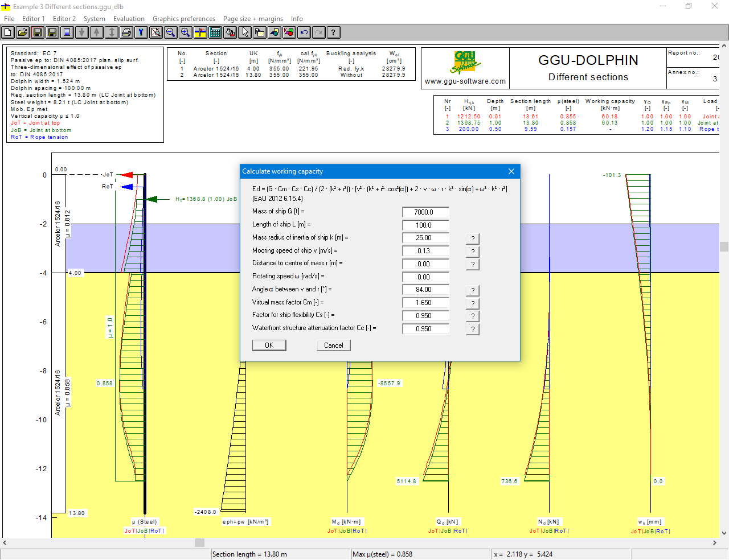This screenshot has width=729, height=560.
Task: Click 'Max µ(steel) = 0.858' in the status bar
Action: pos(383,554)
